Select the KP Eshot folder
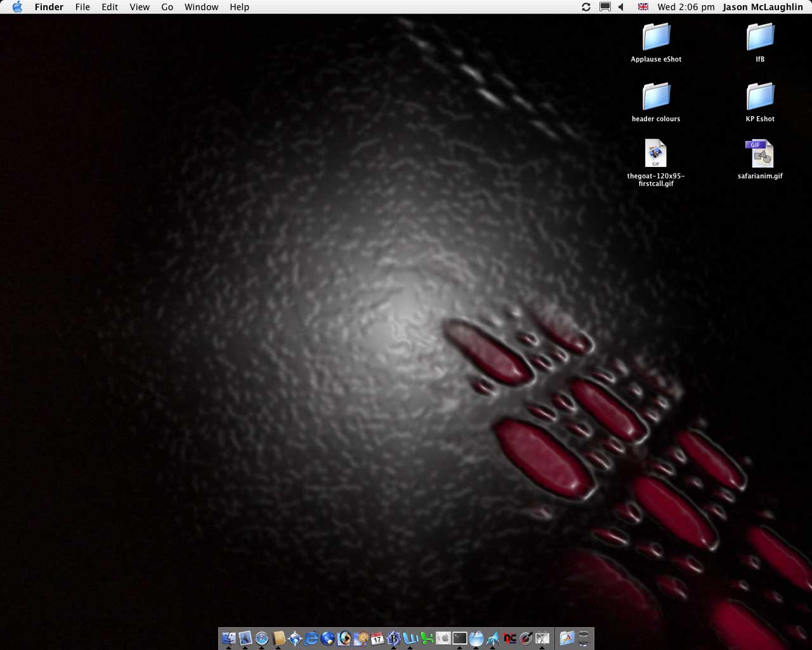 tap(760, 102)
